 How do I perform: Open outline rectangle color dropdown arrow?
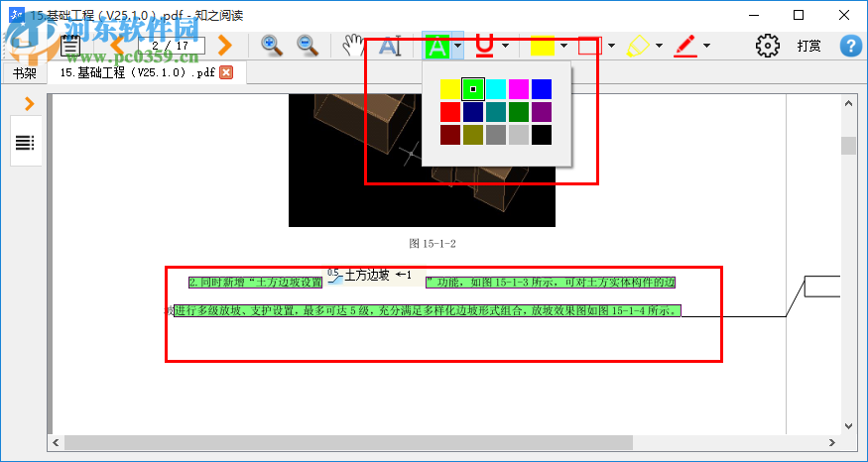tap(611, 46)
